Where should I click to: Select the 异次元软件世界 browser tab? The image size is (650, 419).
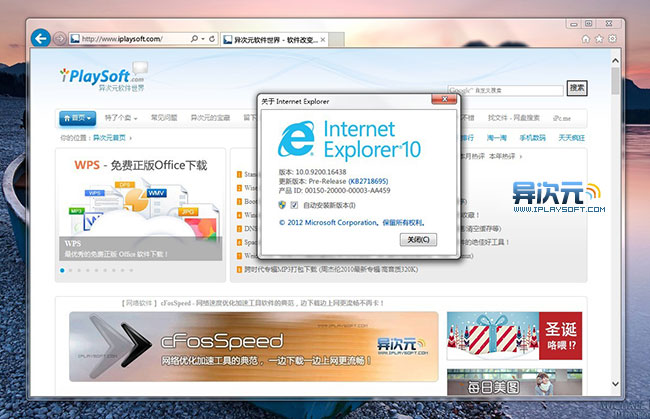click(x=274, y=40)
